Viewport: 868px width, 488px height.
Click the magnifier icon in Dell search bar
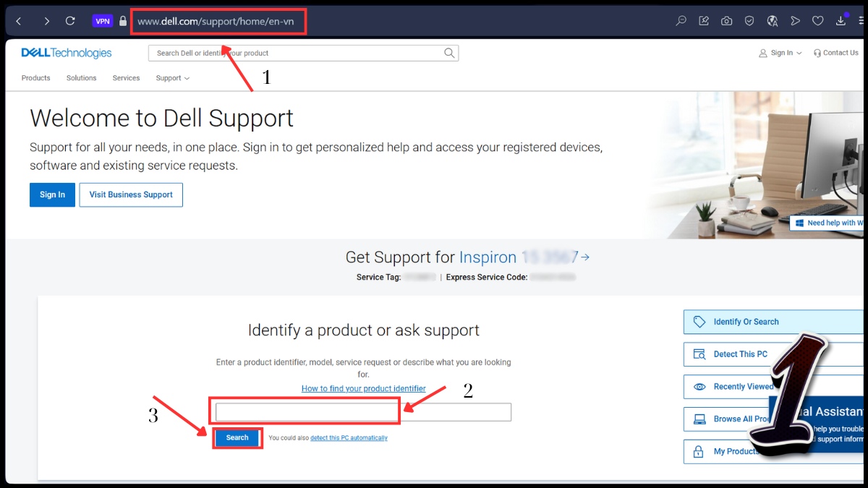(449, 53)
